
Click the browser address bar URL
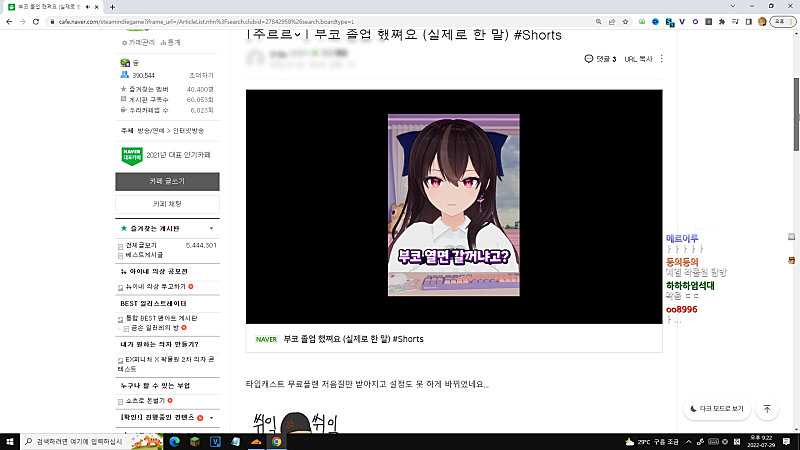(x=206, y=21)
